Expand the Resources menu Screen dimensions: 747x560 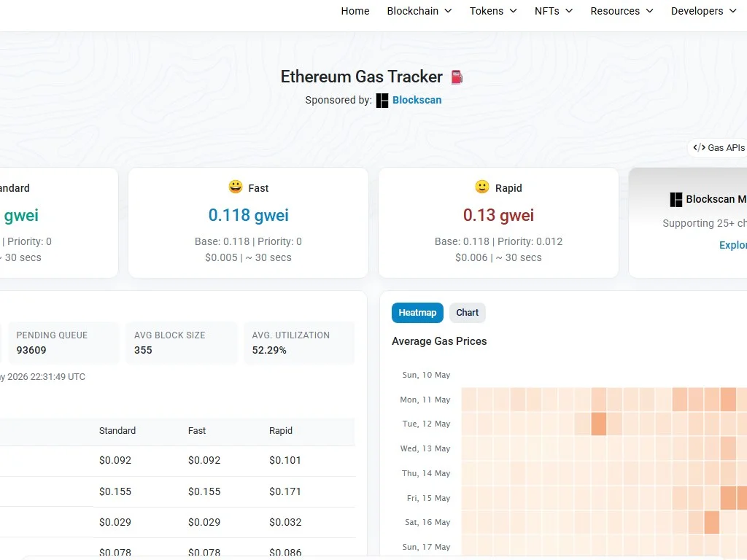click(622, 11)
